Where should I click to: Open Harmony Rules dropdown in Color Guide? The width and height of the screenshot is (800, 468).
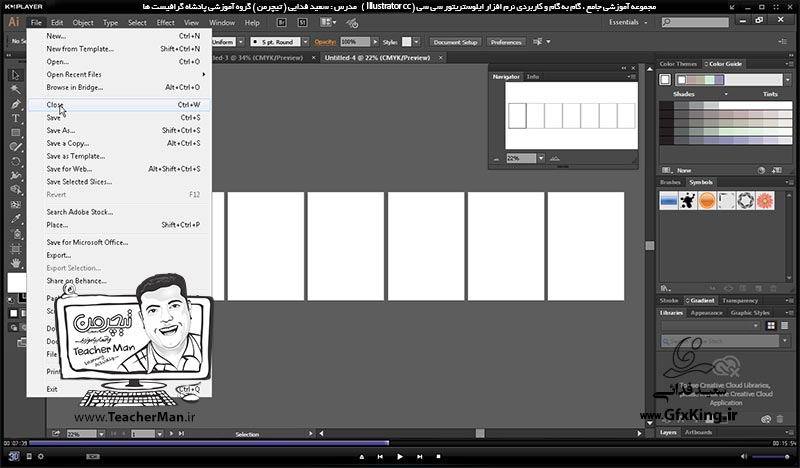pyautogui.click(x=787, y=80)
